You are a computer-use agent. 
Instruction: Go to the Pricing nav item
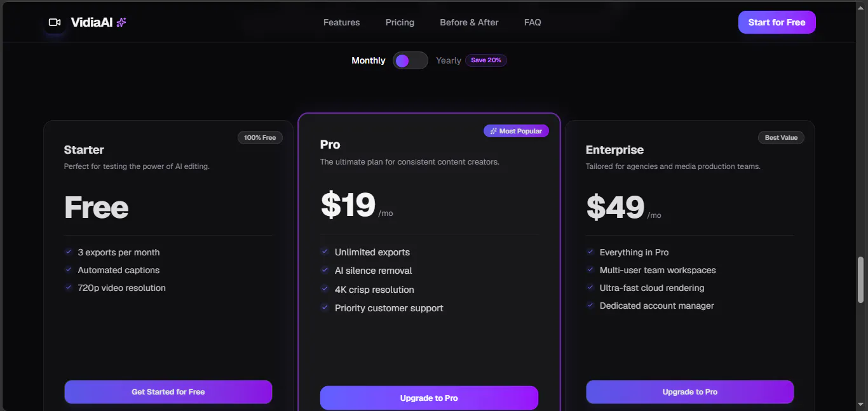(400, 22)
